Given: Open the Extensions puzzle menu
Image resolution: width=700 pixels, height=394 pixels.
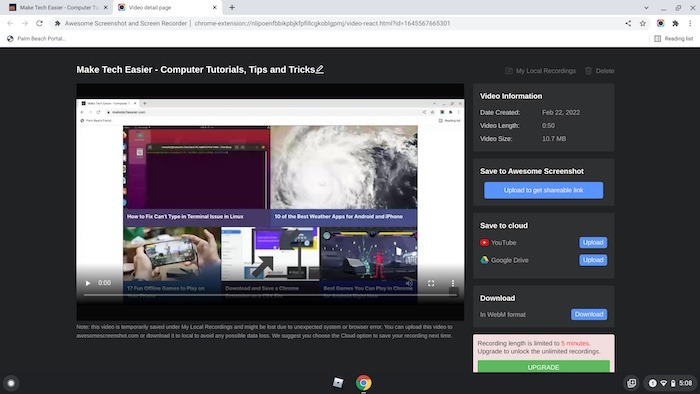Looking at the screenshot, I should (675, 23).
